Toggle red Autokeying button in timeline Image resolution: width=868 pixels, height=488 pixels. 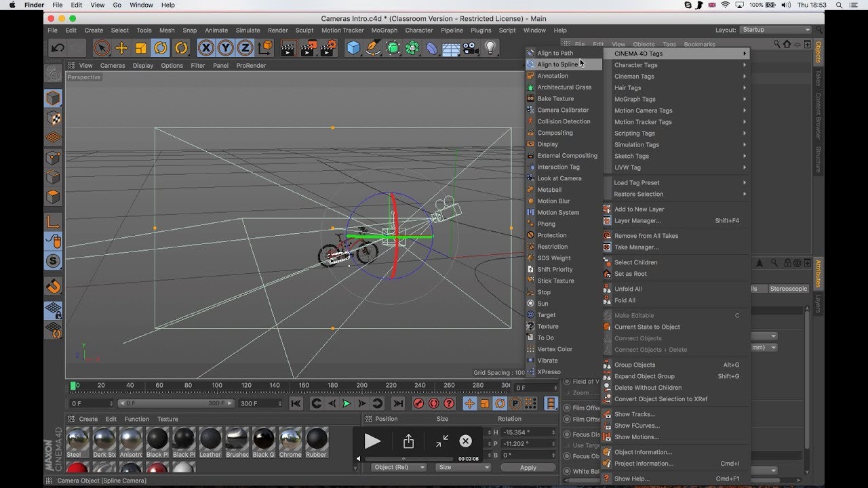pos(434,403)
